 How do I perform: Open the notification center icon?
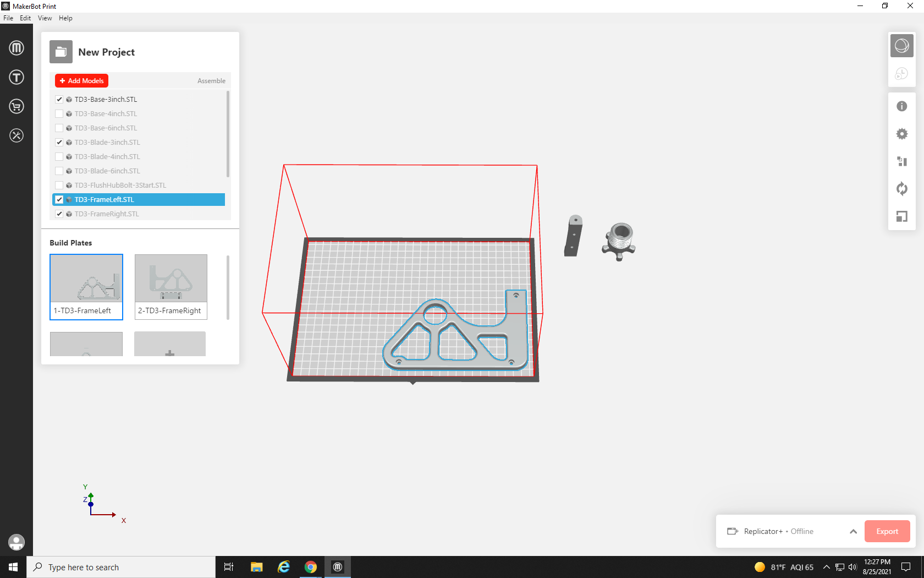(x=906, y=567)
